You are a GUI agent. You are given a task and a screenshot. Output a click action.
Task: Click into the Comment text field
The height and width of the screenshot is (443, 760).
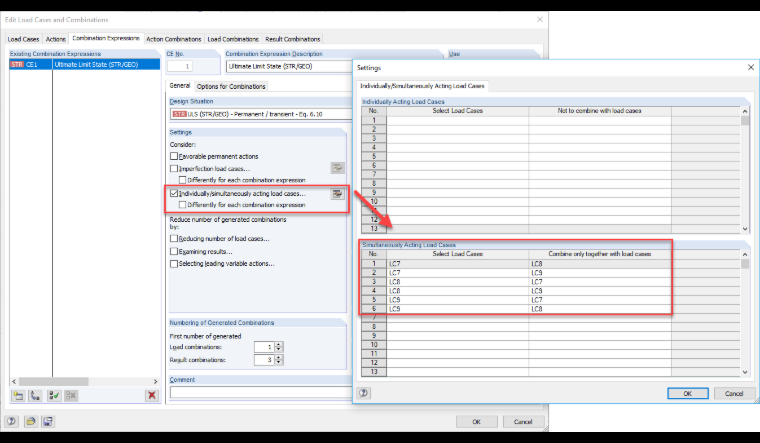261,392
